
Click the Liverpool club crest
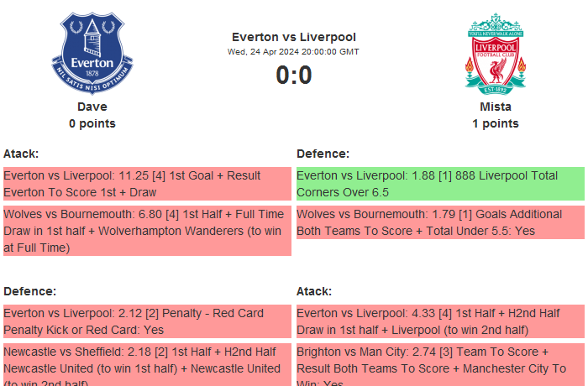496,54
